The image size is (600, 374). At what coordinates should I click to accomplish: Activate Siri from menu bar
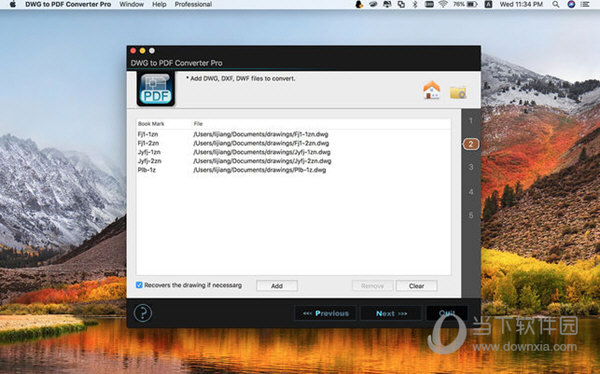click(571, 4)
